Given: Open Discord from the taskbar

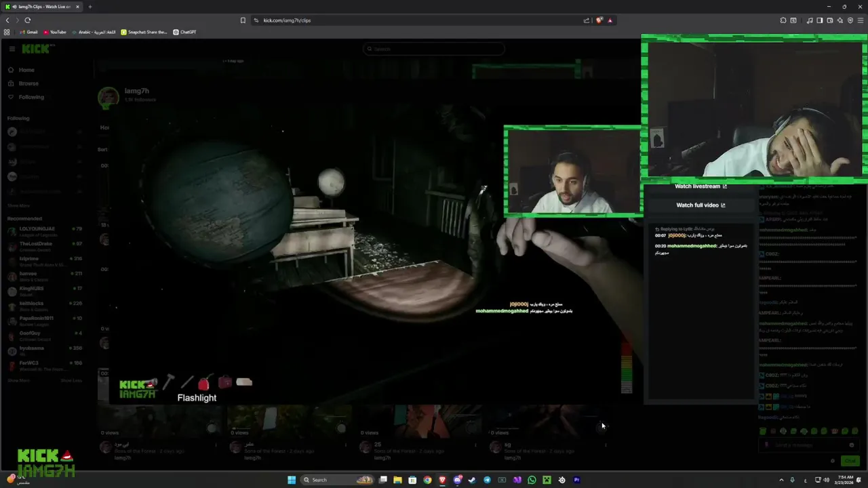Looking at the screenshot, I should (x=457, y=480).
